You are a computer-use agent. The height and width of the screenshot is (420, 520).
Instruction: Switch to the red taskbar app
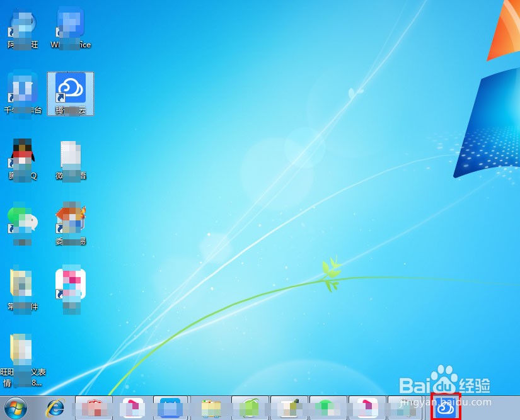[94, 408]
